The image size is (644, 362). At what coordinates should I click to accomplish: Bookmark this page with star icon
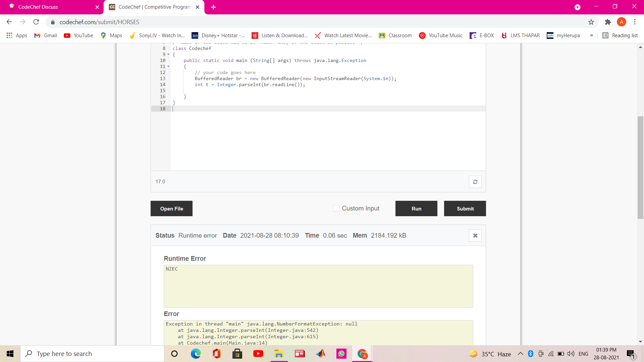(x=591, y=22)
